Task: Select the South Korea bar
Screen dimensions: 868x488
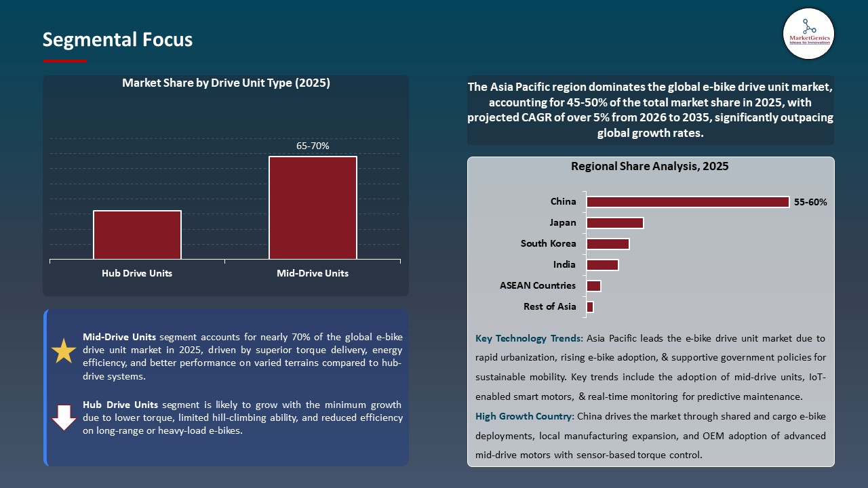Action: point(608,244)
